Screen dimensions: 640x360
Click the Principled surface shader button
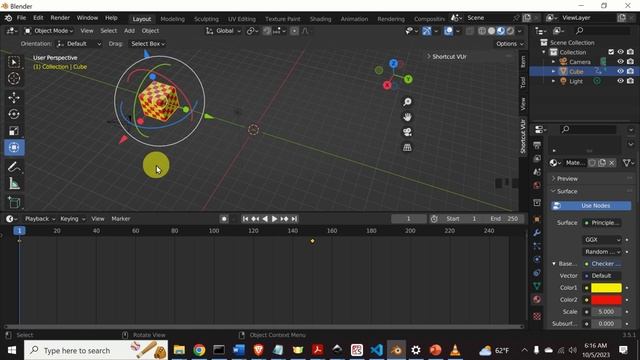coord(602,222)
